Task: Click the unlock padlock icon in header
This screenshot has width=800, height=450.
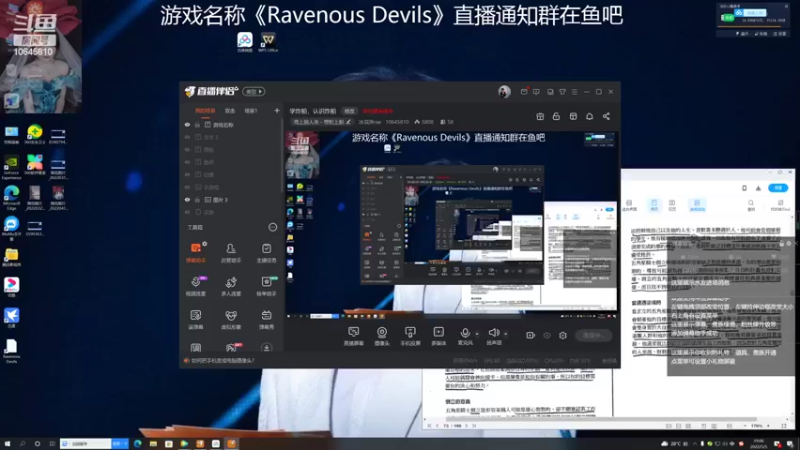Action: 556,116
